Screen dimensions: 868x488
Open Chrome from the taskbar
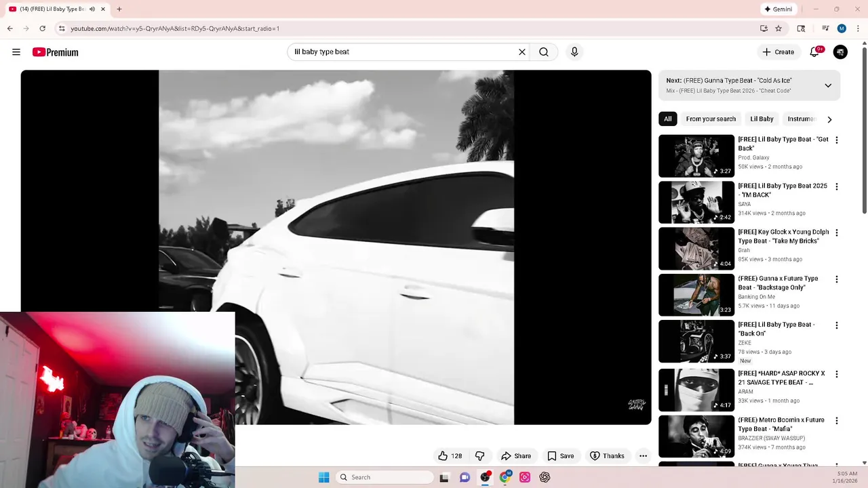tap(505, 477)
